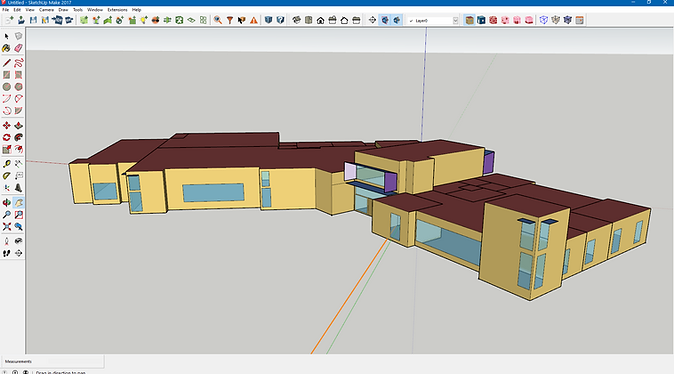The height and width of the screenshot is (374, 674).
Task: Open the File menu
Action: pos(6,9)
